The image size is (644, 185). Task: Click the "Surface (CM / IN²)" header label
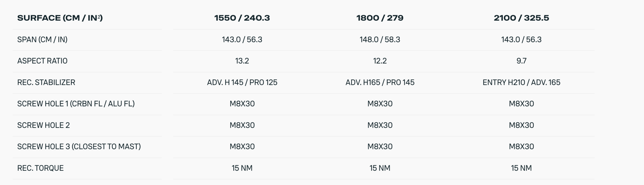pos(60,18)
